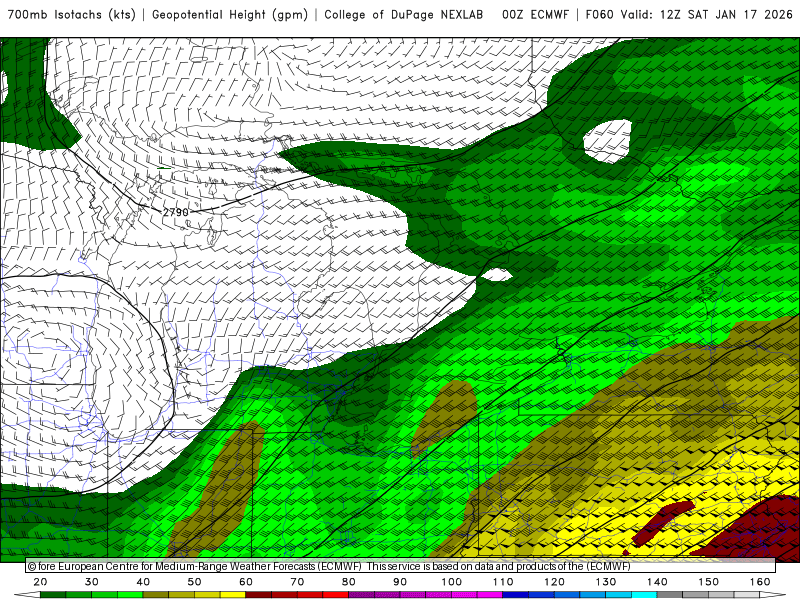The width and height of the screenshot is (800, 600).
Task: Click the dark gray 140-145 kt swatch
Action: click(x=670, y=595)
